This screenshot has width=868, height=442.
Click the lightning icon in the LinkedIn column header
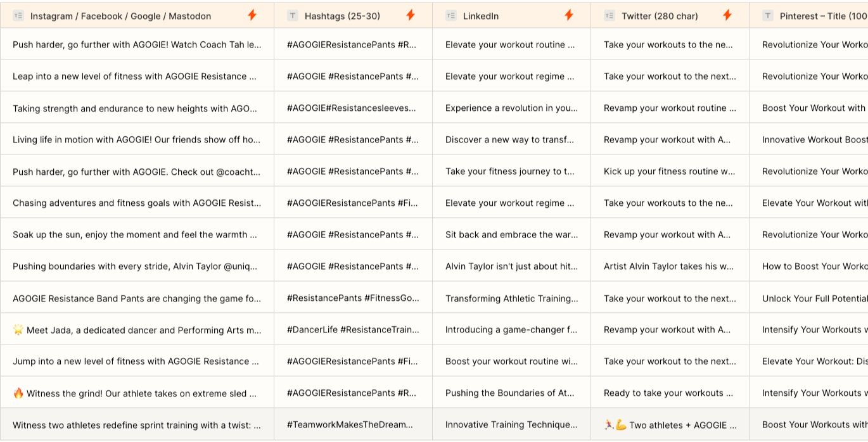coord(569,15)
